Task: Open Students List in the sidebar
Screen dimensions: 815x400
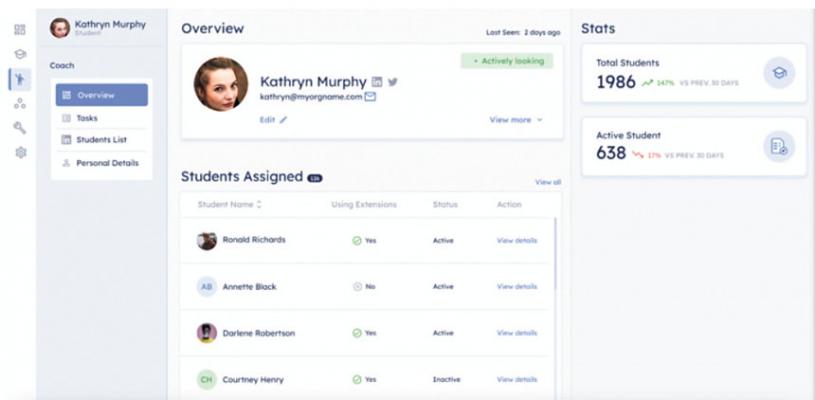Action: point(98,140)
